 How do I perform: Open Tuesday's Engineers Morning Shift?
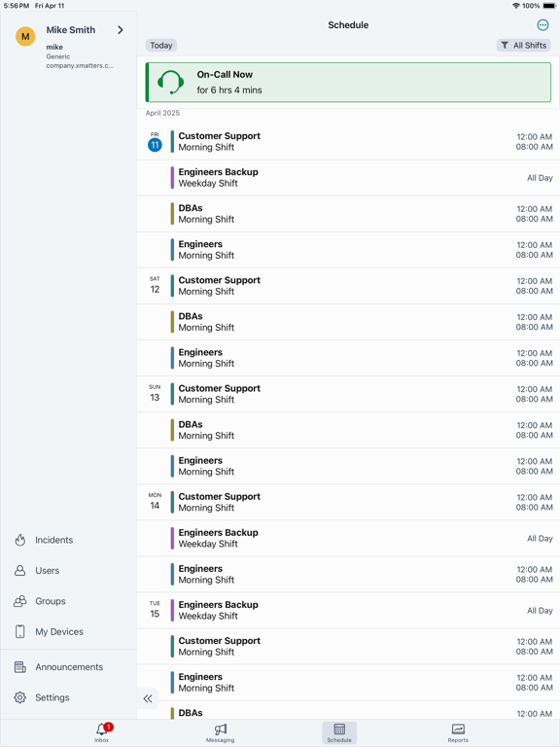[x=348, y=682]
